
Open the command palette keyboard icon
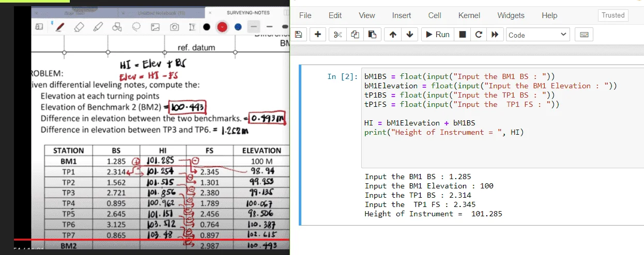point(584,35)
